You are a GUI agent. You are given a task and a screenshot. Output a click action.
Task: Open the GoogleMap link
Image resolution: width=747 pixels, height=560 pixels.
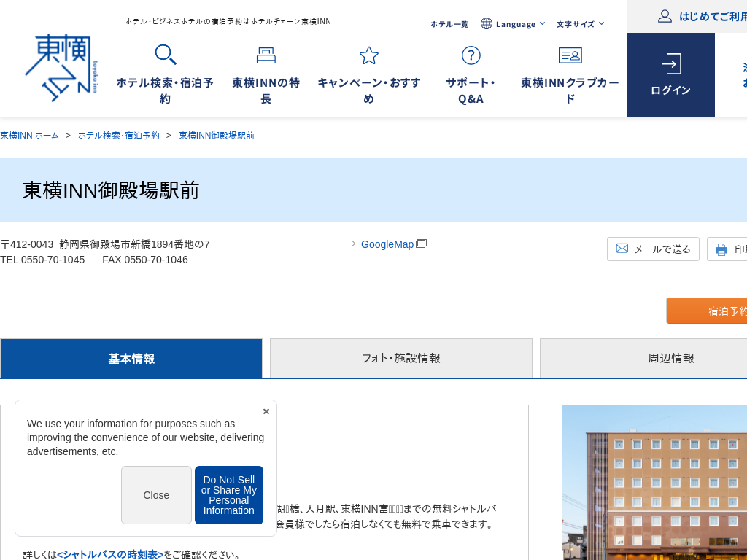point(387,244)
